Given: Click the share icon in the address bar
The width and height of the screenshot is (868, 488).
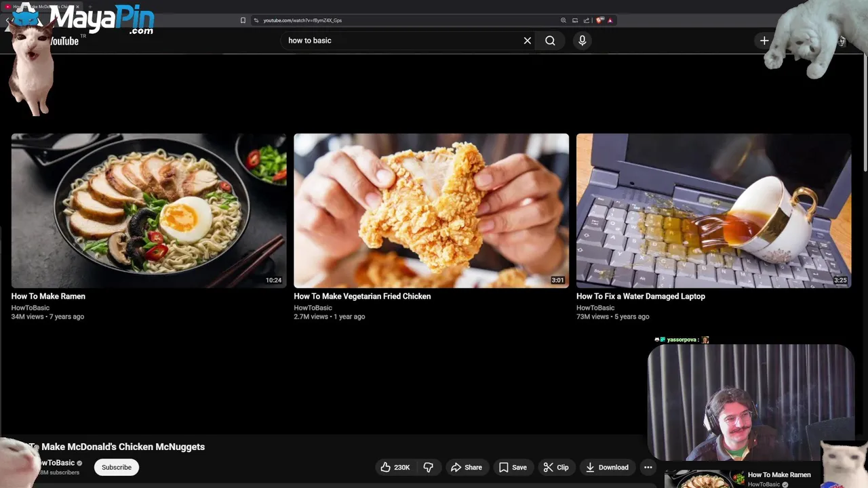Looking at the screenshot, I should click(x=587, y=20).
